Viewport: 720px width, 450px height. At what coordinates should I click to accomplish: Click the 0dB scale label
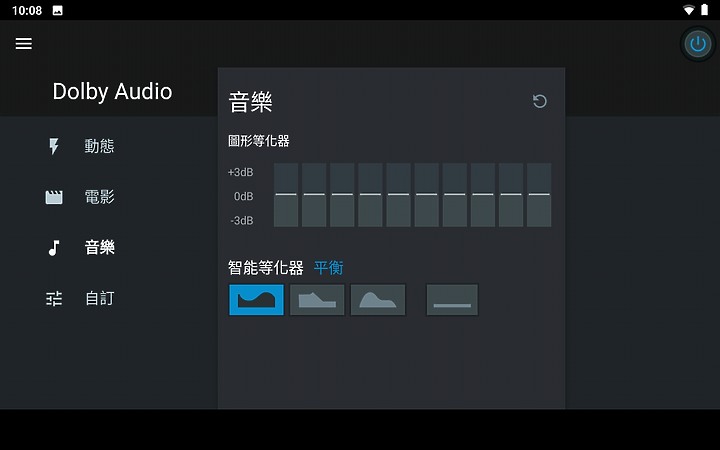pyautogui.click(x=243, y=197)
